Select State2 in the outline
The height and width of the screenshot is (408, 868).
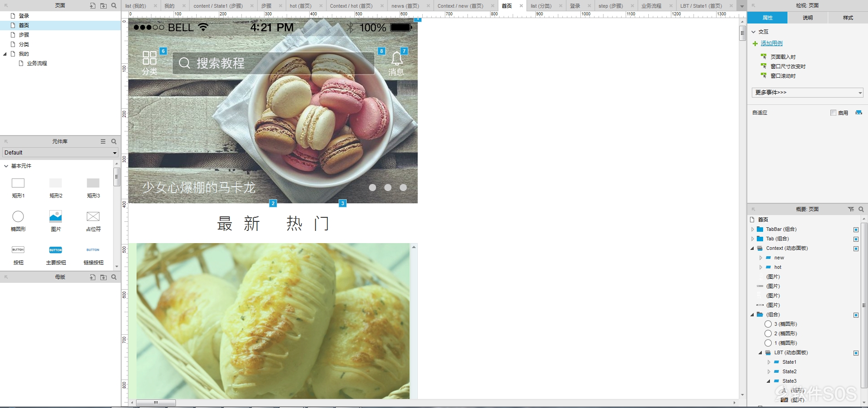[x=789, y=371]
